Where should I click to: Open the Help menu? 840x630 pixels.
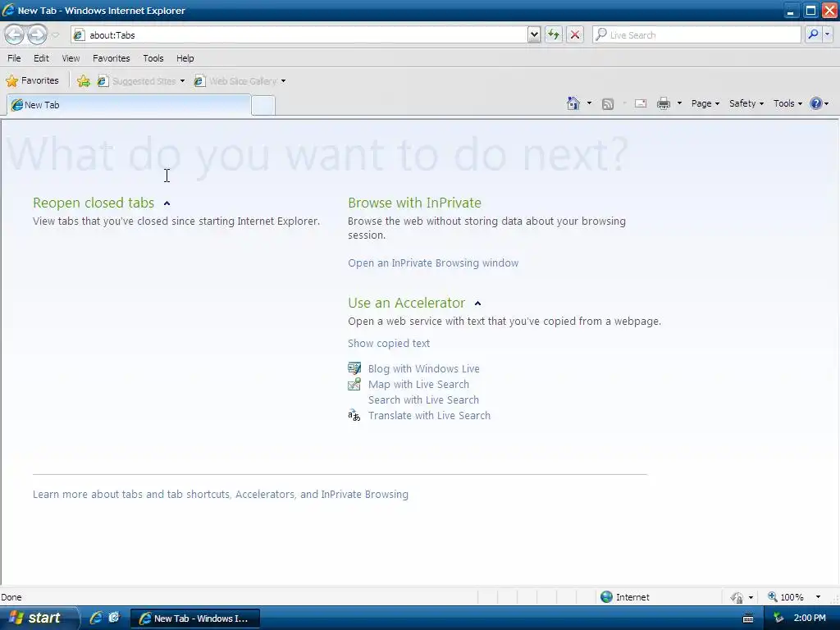(185, 58)
